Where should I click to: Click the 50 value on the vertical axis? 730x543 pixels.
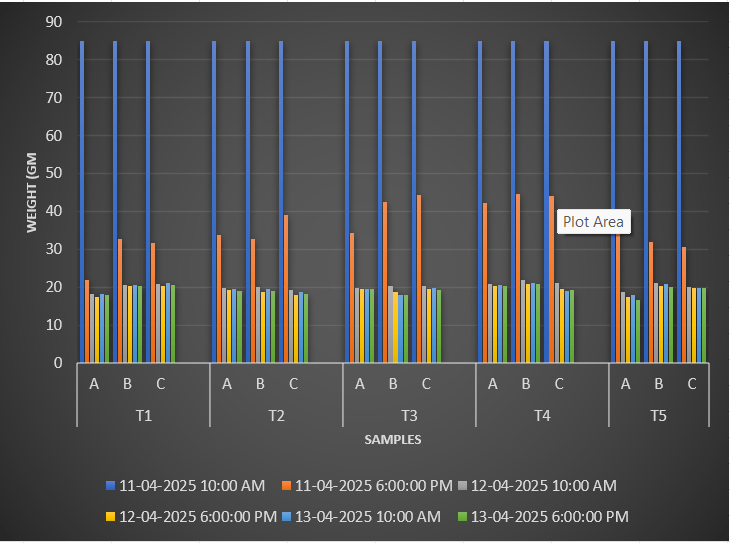[55, 174]
